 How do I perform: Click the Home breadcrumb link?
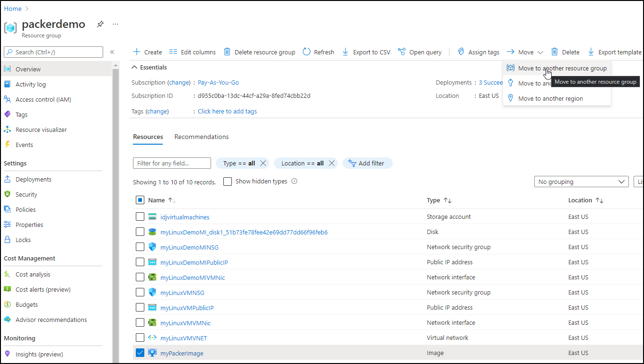[13, 9]
